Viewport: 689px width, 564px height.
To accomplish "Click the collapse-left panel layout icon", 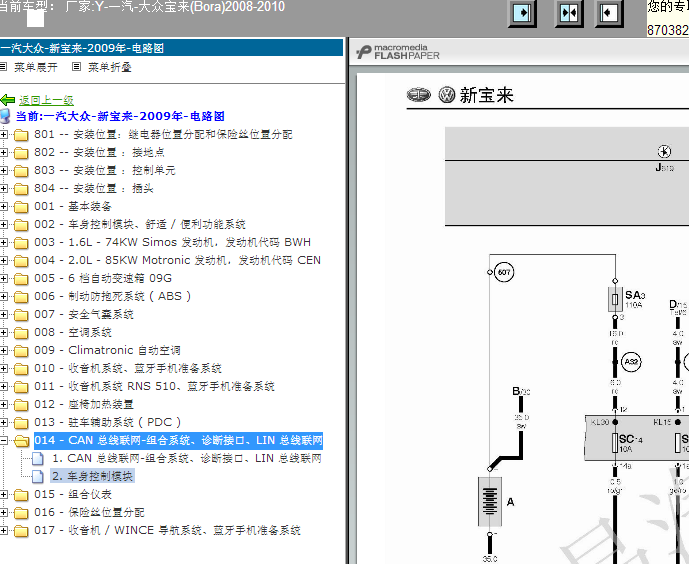I will [609, 13].
